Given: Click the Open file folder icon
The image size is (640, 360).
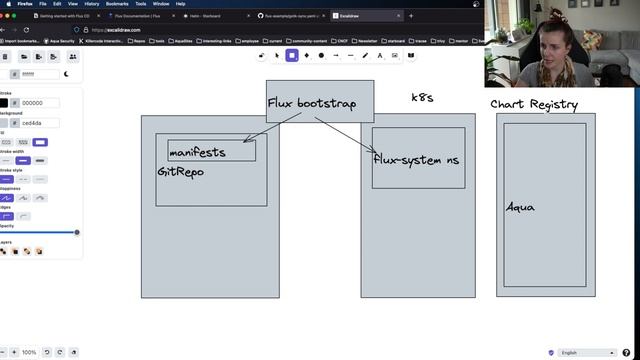Looking at the screenshot, I should pyautogui.click(x=24, y=57).
